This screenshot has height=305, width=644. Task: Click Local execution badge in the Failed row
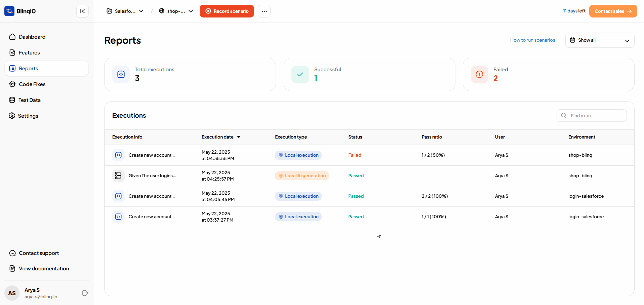tap(298, 155)
